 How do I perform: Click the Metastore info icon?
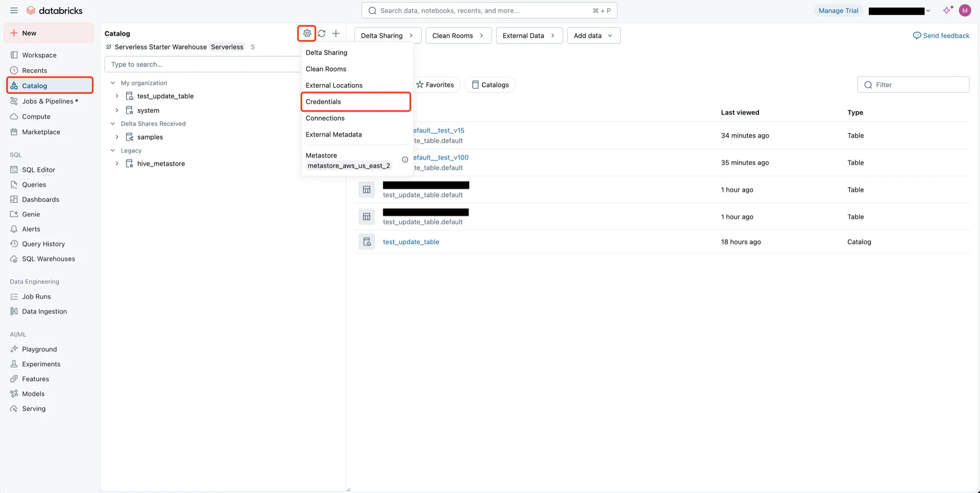(405, 160)
